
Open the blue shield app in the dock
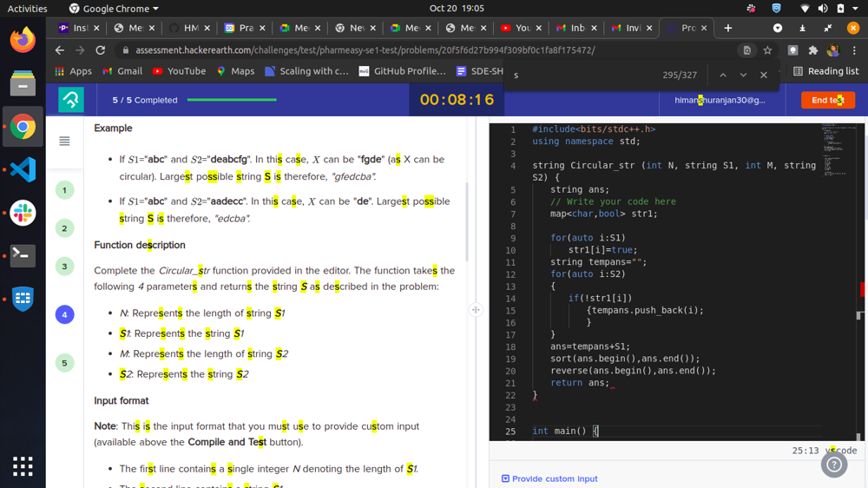pyautogui.click(x=23, y=299)
